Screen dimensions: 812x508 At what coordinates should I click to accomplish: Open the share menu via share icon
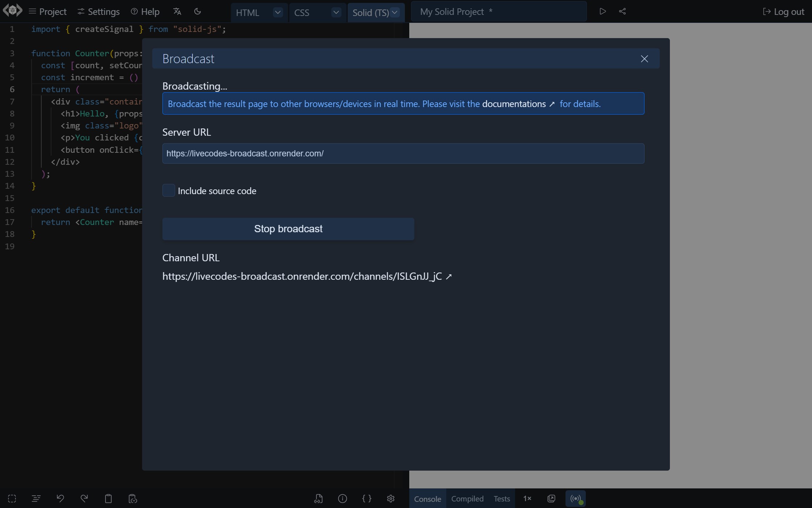point(622,11)
